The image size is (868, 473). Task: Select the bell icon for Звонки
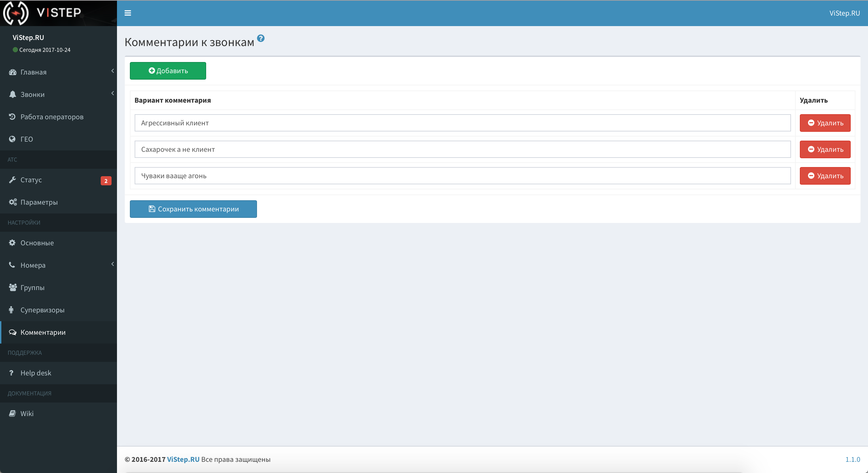pyautogui.click(x=12, y=94)
